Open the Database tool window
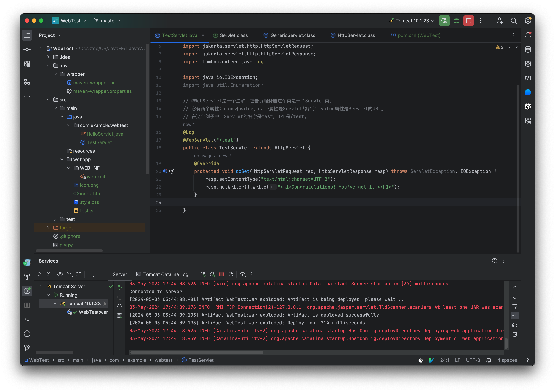 coord(528,49)
